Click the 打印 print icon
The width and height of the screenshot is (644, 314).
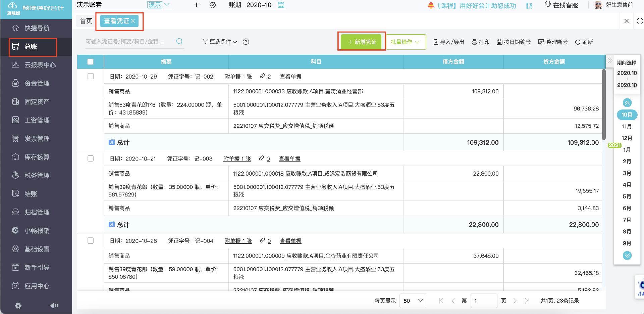tap(480, 42)
